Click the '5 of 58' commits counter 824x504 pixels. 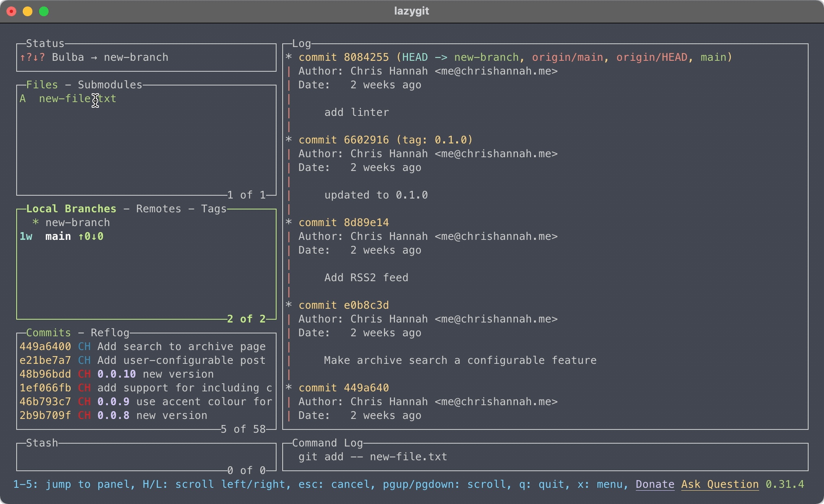pos(243,429)
